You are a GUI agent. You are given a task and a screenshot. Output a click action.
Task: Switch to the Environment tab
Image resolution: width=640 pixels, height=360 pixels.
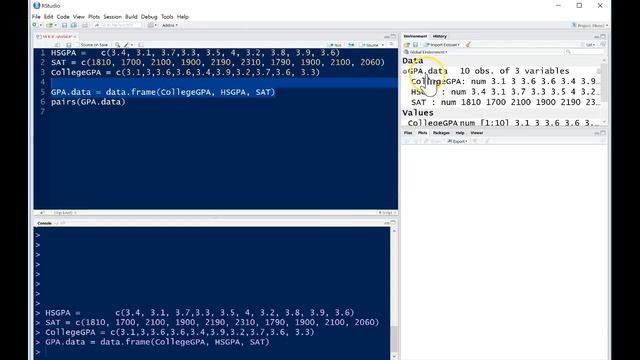(415, 36)
